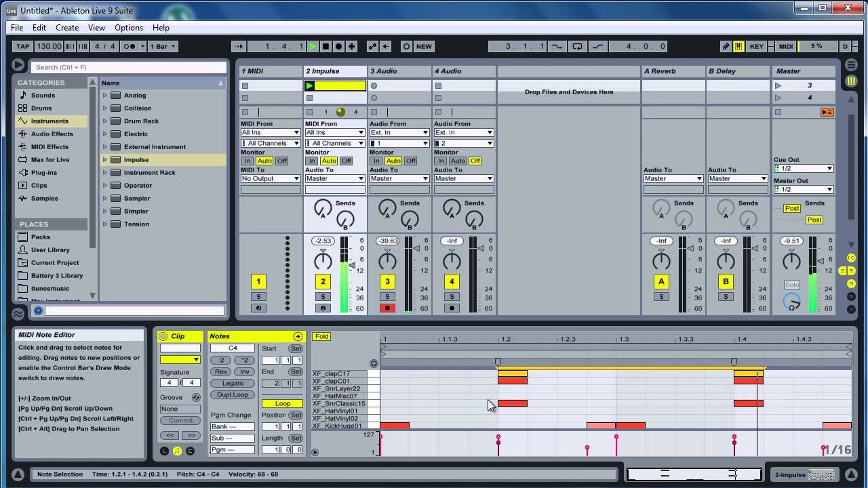Set track 4 Monitor to Off
The width and height of the screenshot is (868, 488).
[x=475, y=161]
